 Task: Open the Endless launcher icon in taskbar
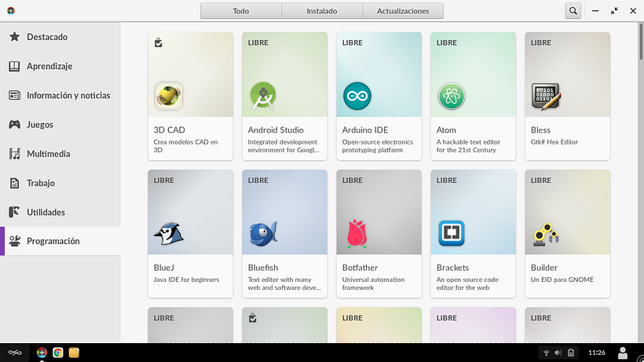(x=15, y=353)
